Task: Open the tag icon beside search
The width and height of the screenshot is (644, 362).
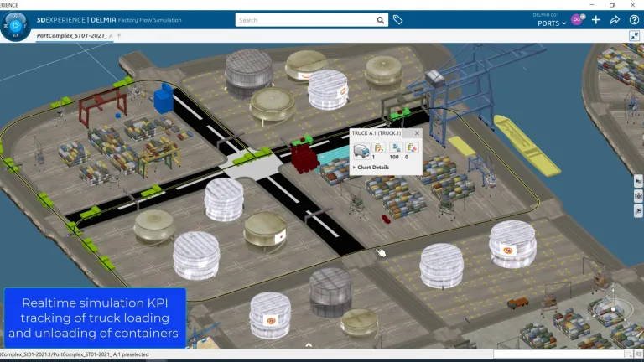Action: [x=397, y=20]
